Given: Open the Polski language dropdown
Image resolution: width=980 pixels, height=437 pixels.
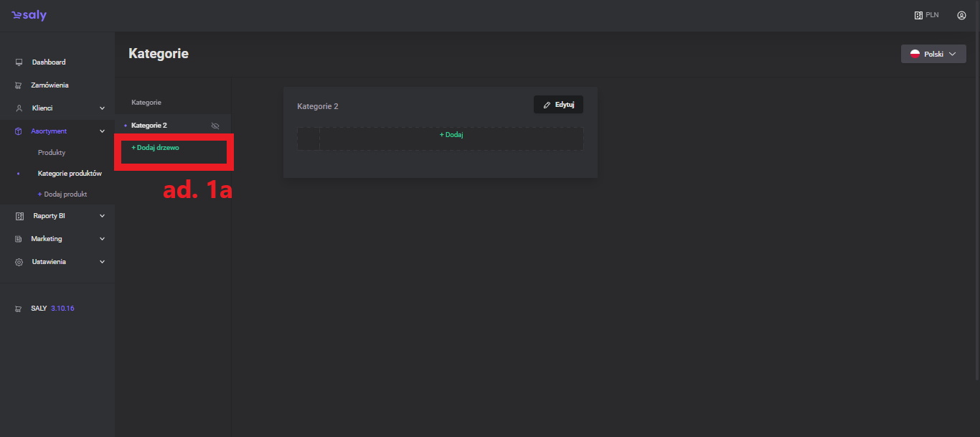Looking at the screenshot, I should [933, 54].
